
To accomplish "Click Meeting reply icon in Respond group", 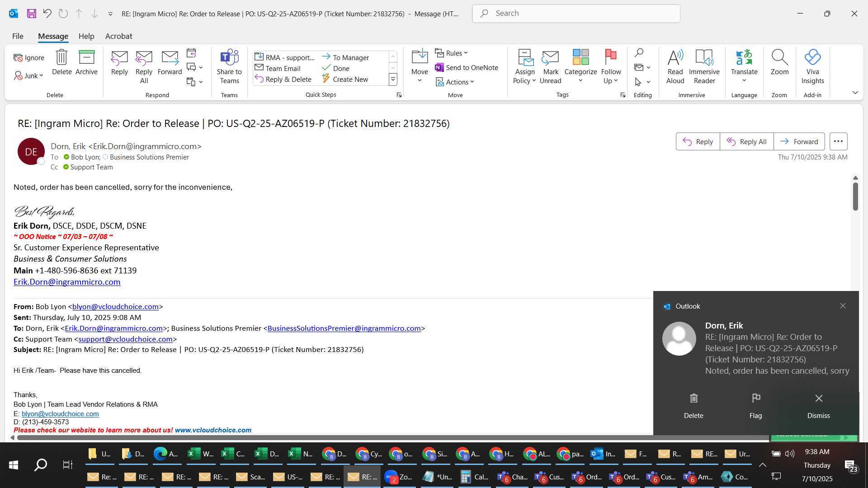I will [x=191, y=53].
